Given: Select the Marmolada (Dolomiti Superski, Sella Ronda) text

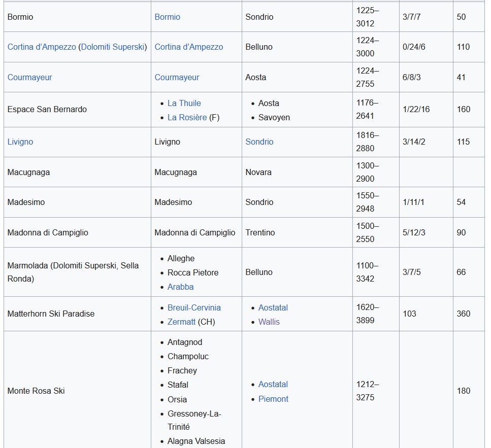Looking at the screenshot, I should tap(73, 272).
